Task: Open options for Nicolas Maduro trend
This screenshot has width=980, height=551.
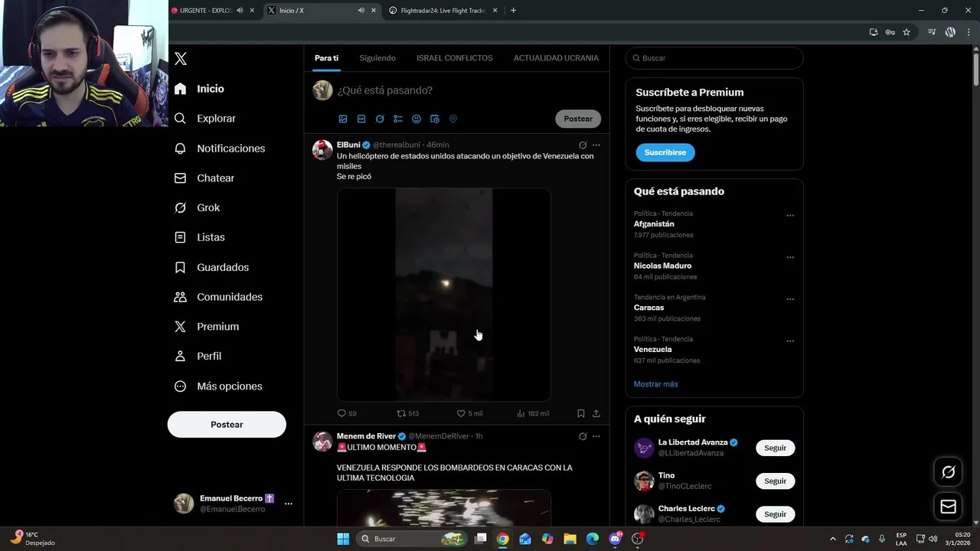Action: 790,257
